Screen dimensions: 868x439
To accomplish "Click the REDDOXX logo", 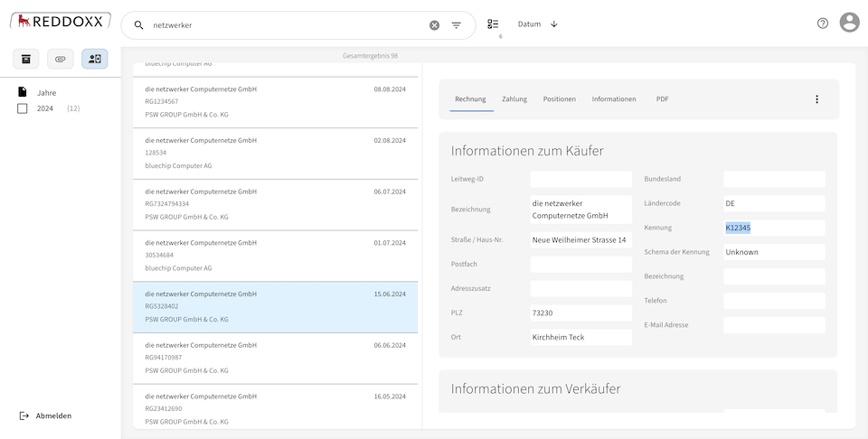I will [x=61, y=21].
